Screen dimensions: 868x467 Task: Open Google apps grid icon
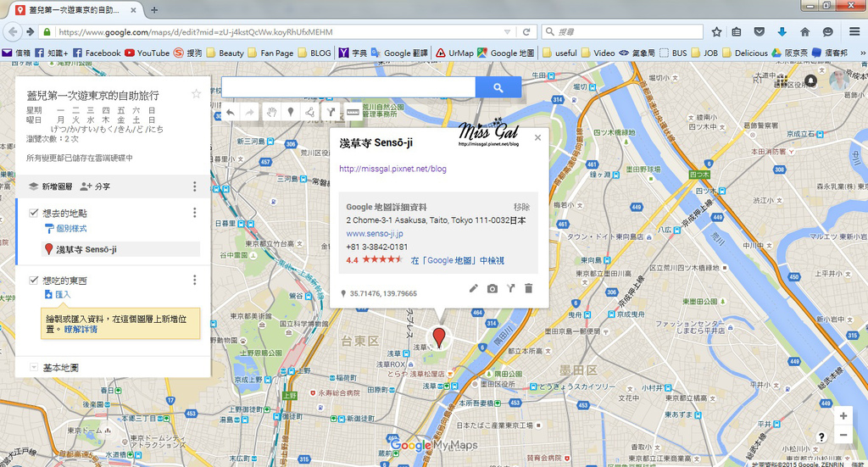782,81
